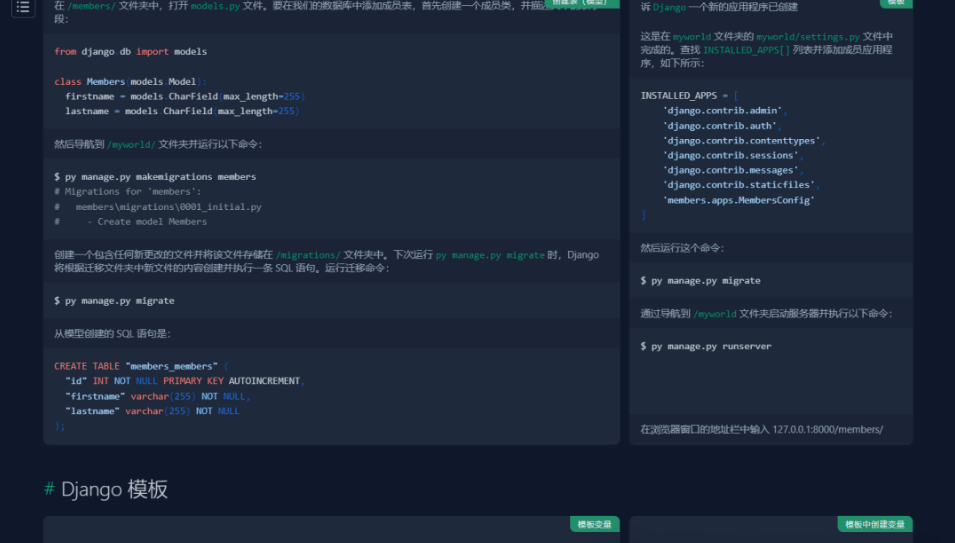
Task: Click the INSTALLED_APPS[] inline code
Action: click(x=746, y=50)
